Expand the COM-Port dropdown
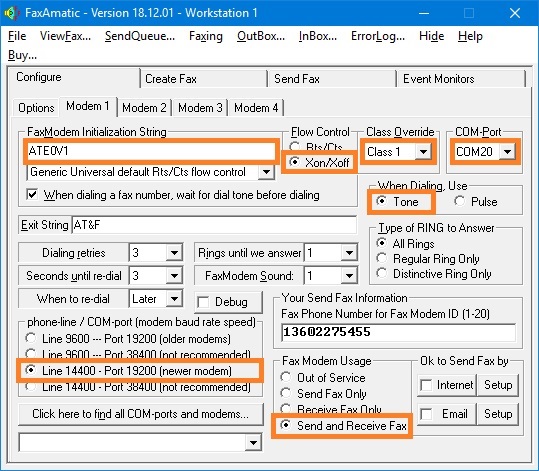Image resolution: width=539 pixels, height=471 pixels. click(508, 152)
